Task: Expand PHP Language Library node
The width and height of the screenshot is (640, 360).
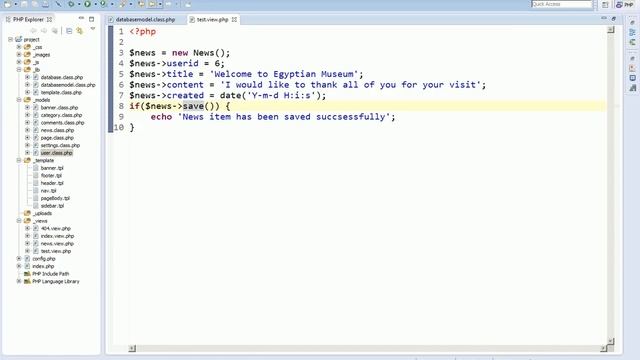Action: pyautogui.click(x=19, y=281)
